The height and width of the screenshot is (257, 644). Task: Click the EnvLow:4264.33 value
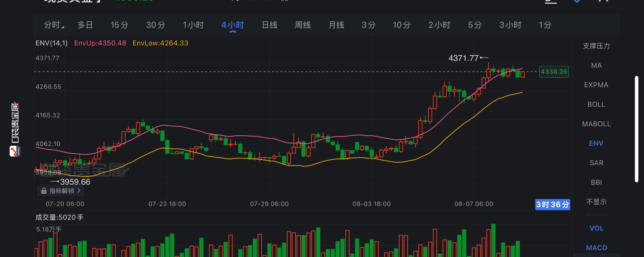[x=160, y=43]
